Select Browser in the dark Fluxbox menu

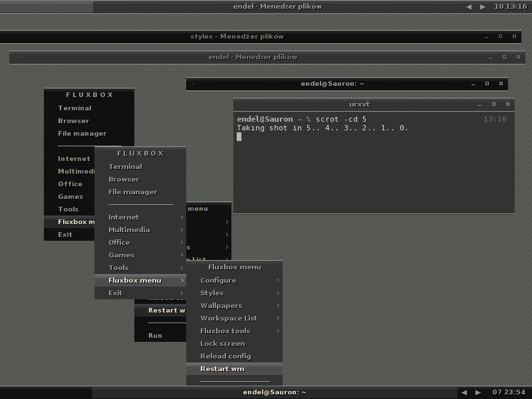(x=89, y=121)
